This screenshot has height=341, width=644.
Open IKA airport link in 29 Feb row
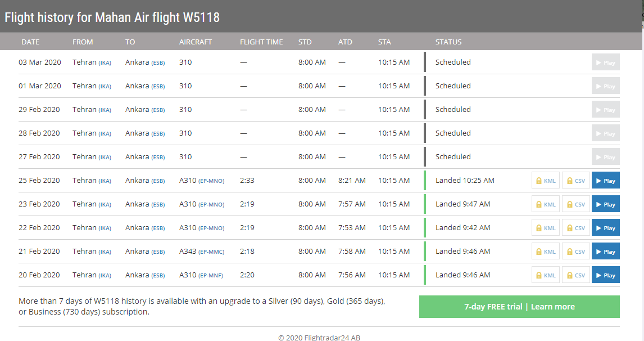pos(105,110)
